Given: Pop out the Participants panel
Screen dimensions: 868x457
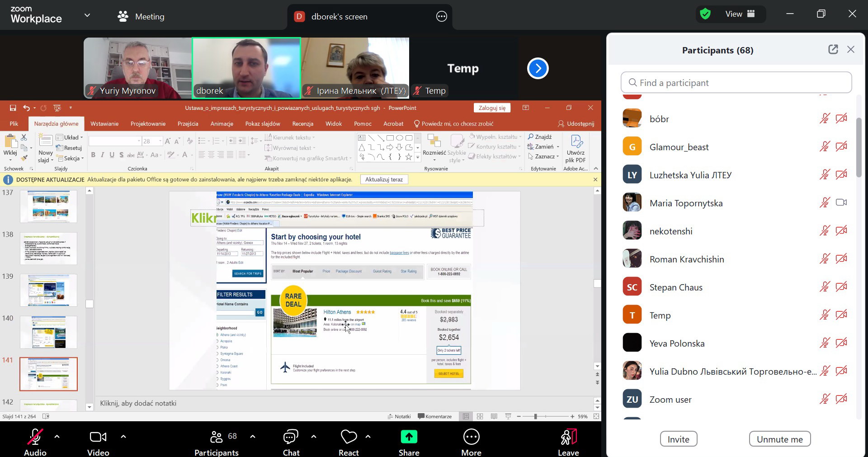Looking at the screenshot, I should 833,50.
